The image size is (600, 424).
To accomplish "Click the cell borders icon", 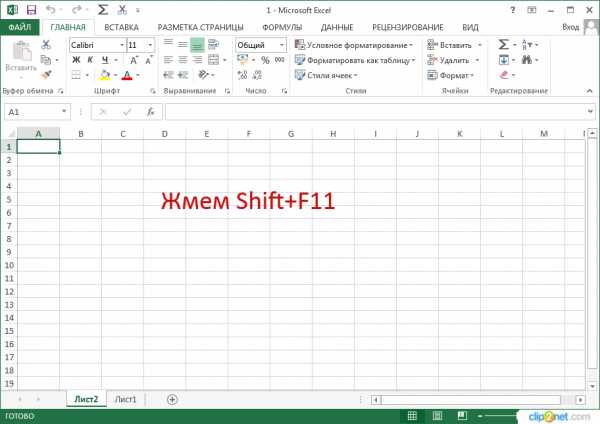I will click(76, 75).
